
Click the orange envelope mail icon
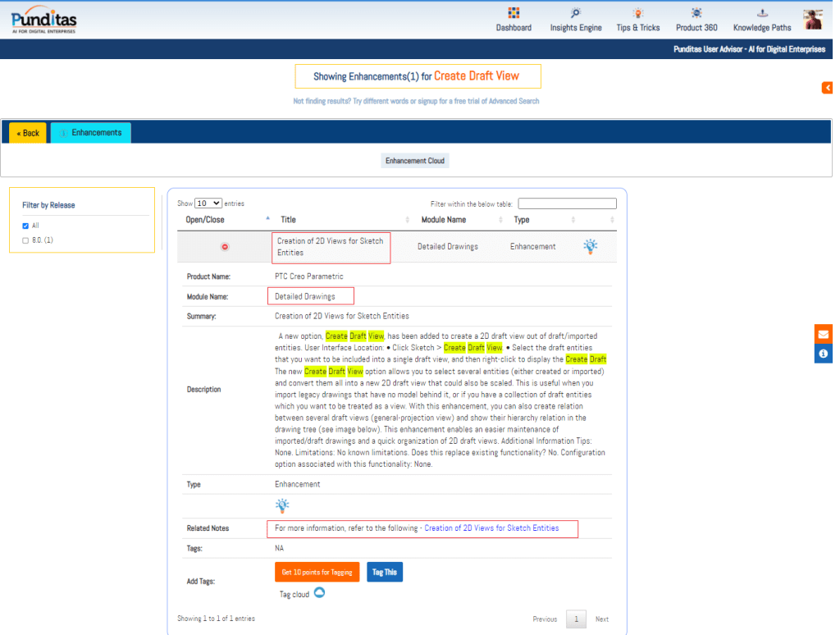point(823,335)
